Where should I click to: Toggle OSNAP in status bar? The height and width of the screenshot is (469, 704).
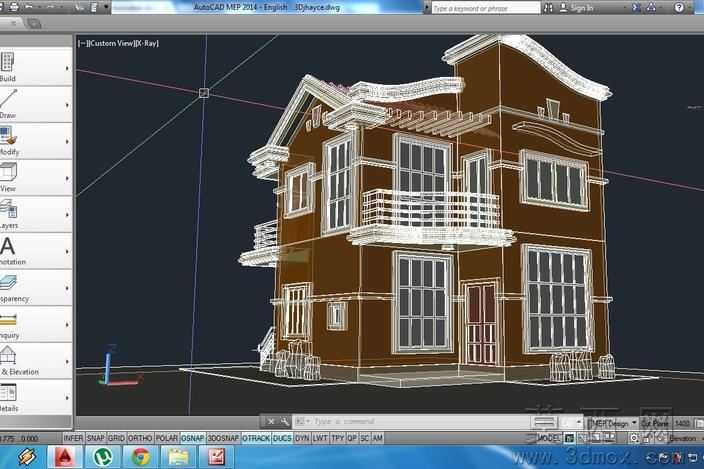(x=193, y=438)
